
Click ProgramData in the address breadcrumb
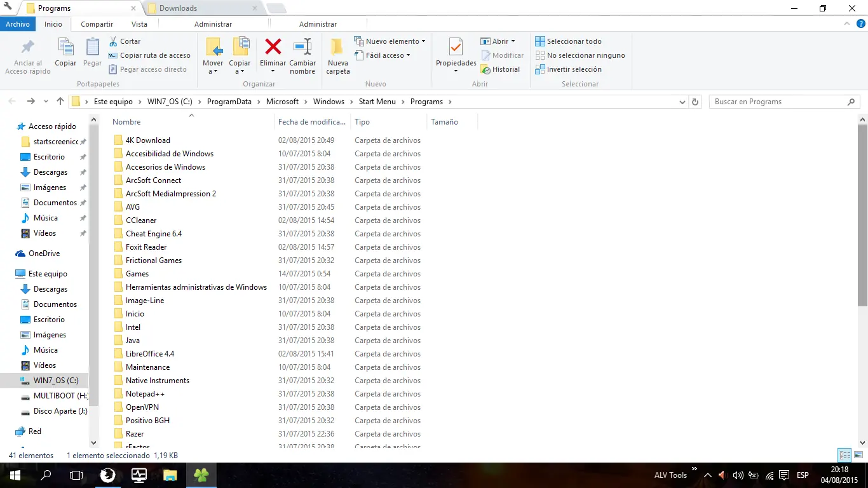click(229, 102)
